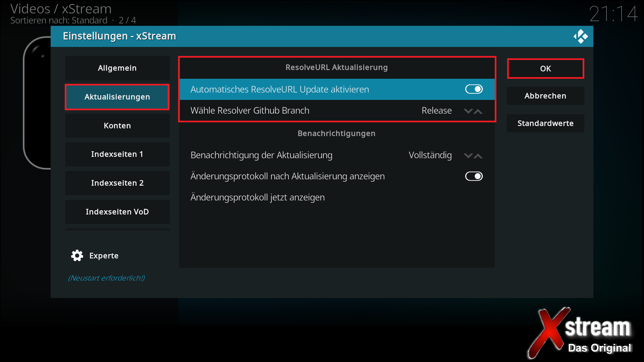Select Wähle Resolver Github Branch row
Image resolution: width=644 pixels, height=362 pixels.
click(x=250, y=111)
